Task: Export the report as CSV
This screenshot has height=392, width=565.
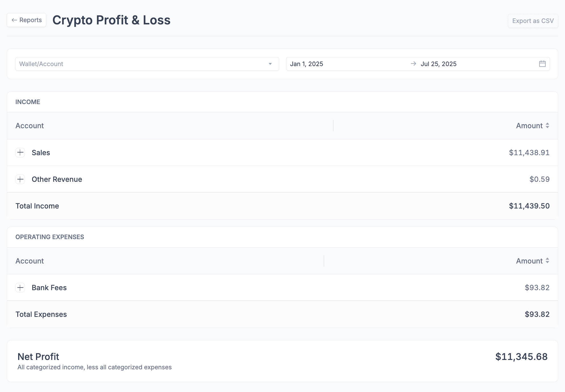Action: pos(533,21)
